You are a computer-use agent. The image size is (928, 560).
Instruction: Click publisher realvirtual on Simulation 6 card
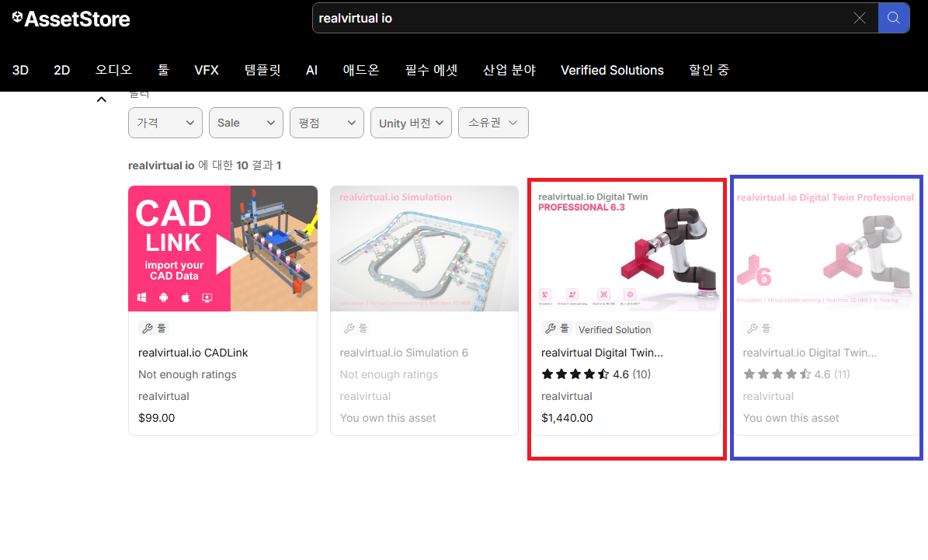365,396
